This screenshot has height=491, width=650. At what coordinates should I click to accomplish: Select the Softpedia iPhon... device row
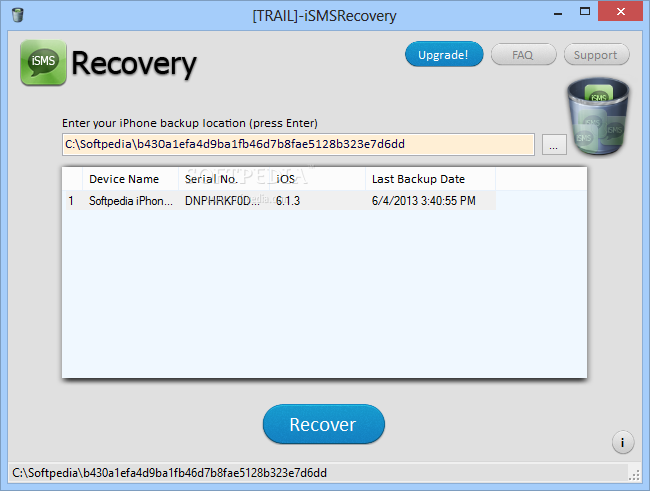pyautogui.click(x=281, y=201)
